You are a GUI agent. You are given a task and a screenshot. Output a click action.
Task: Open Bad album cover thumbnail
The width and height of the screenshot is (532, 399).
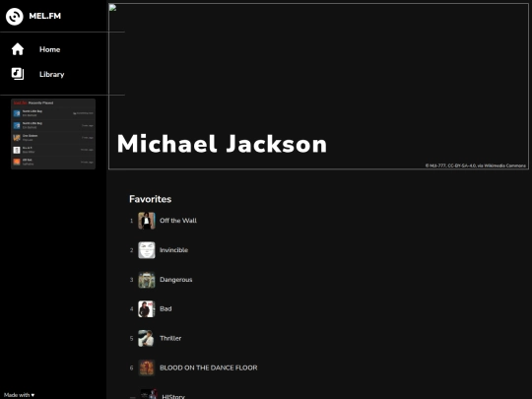[147, 309]
